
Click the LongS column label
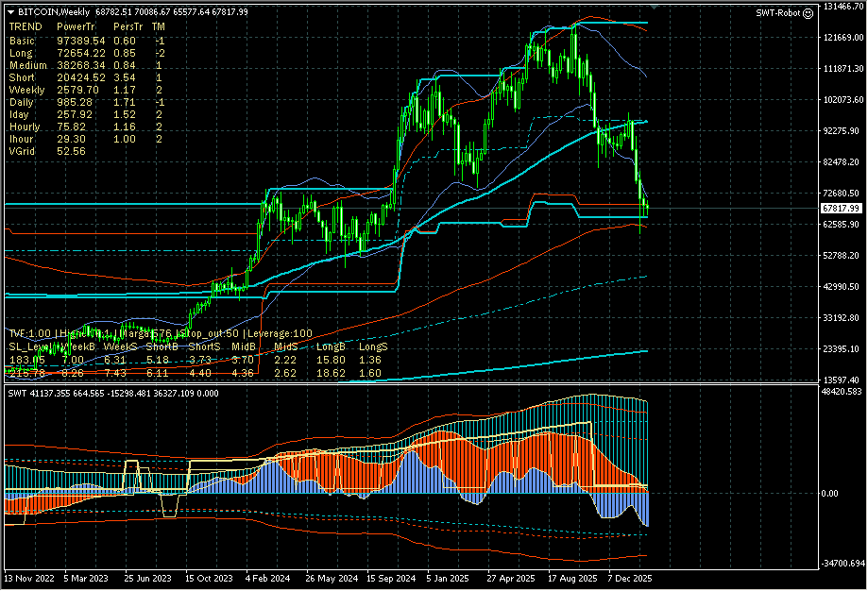pyautogui.click(x=373, y=347)
